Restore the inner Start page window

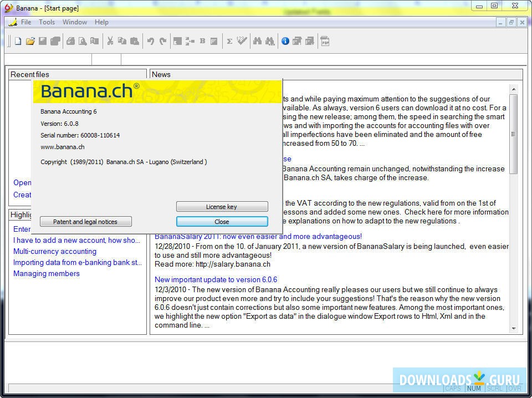(511, 23)
